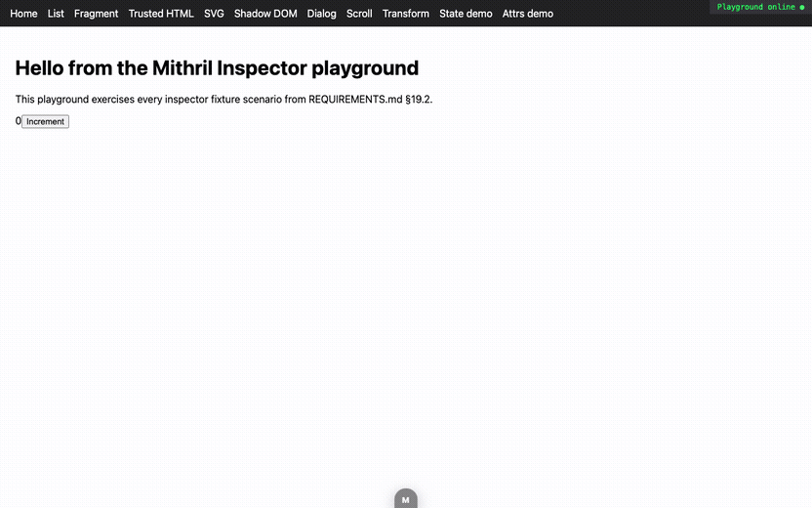Visit the Dialog demo

click(322, 14)
